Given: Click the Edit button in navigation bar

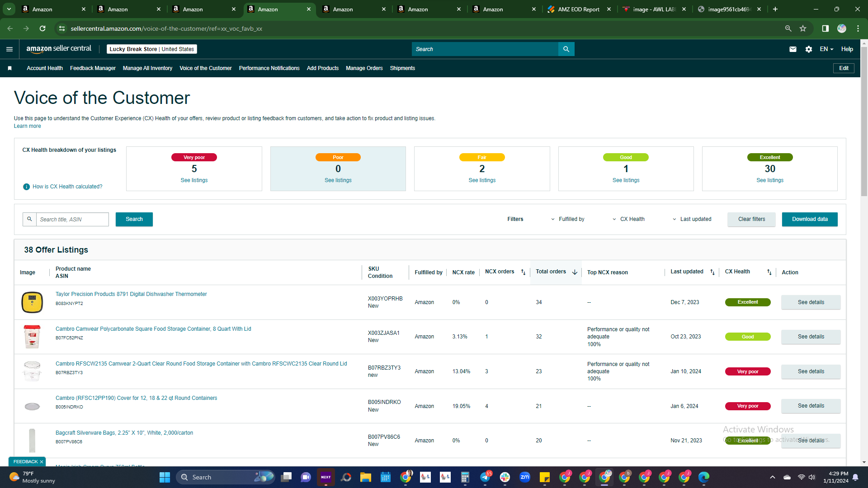Looking at the screenshot, I should click(x=844, y=68).
